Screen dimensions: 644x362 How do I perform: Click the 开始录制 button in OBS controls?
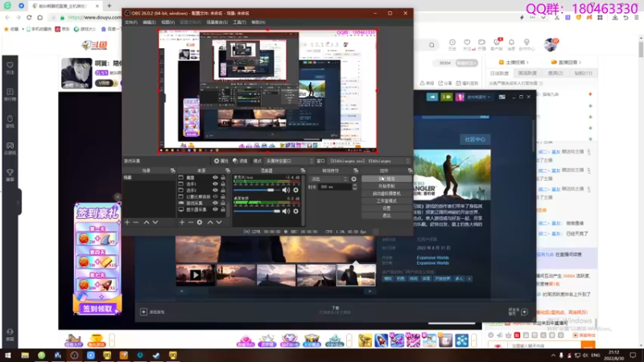(386, 187)
